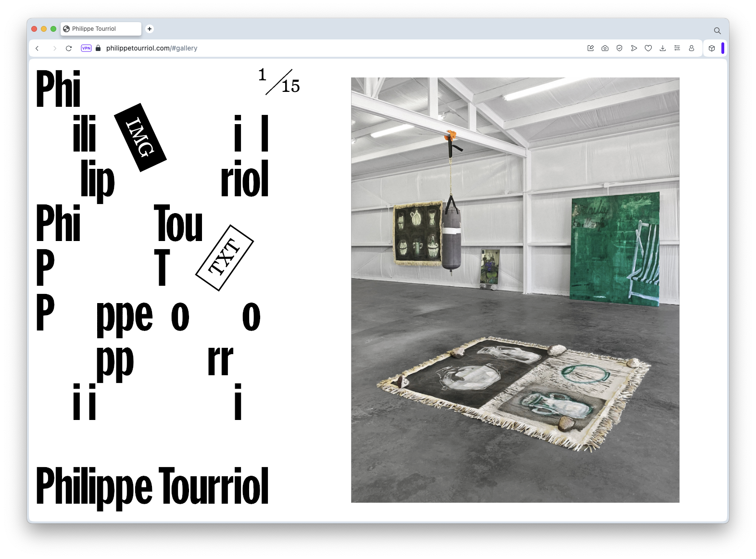Bookmark page with the heart icon
This screenshot has width=756, height=559.
point(648,48)
